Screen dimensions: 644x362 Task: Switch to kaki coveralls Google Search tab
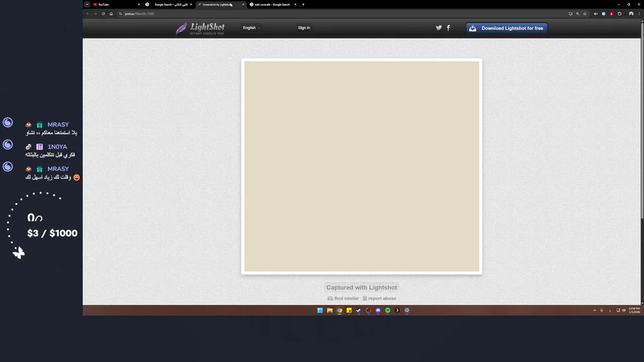pyautogui.click(x=273, y=5)
